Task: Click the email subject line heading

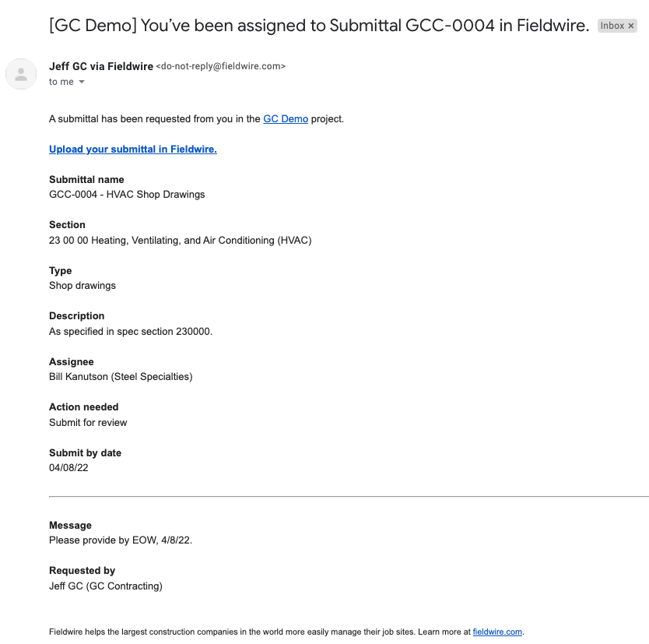Action: [x=319, y=26]
